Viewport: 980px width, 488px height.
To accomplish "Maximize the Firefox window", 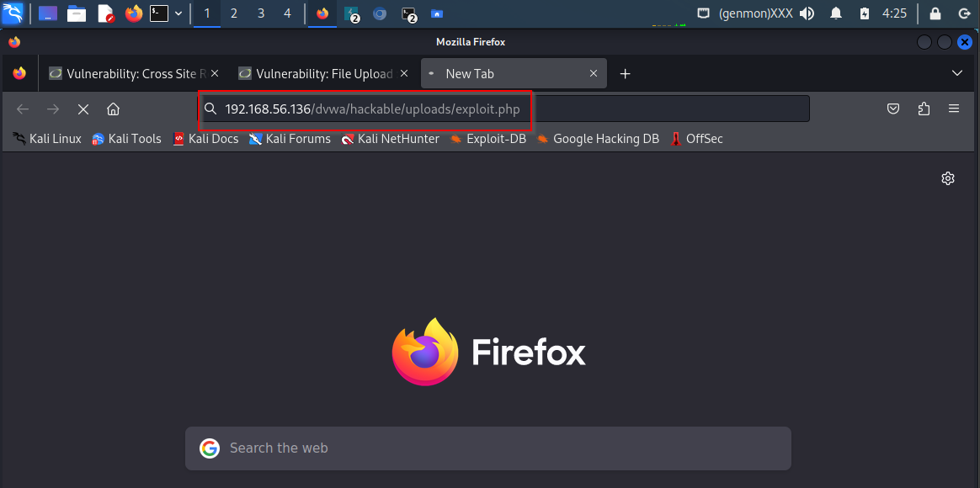I will tap(945, 42).
